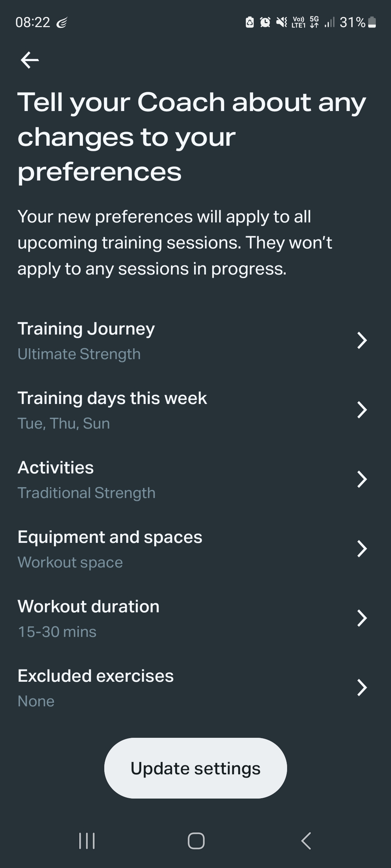Image resolution: width=391 pixels, height=868 pixels.
Task: Open Equipment and spaces chevron
Action: [x=362, y=549]
